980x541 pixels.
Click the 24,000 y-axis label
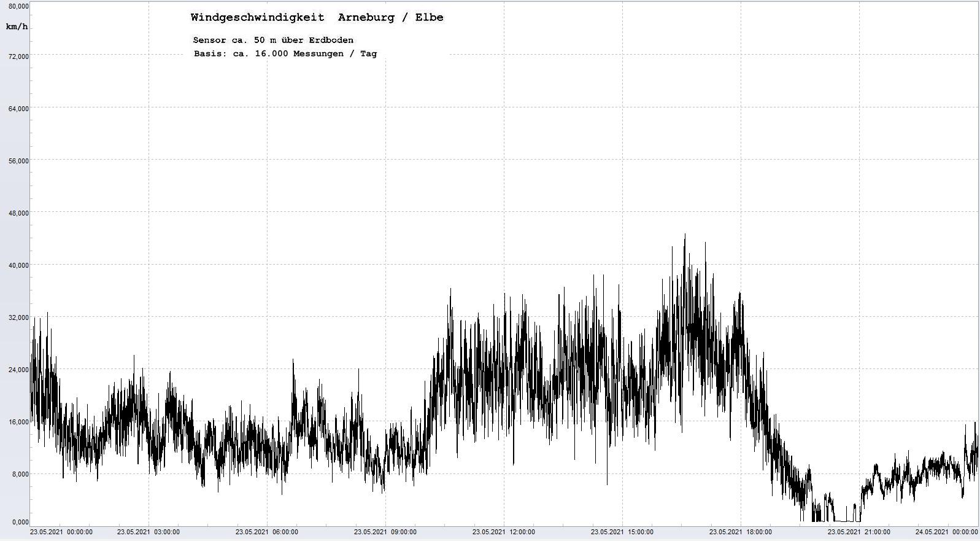tap(18, 370)
